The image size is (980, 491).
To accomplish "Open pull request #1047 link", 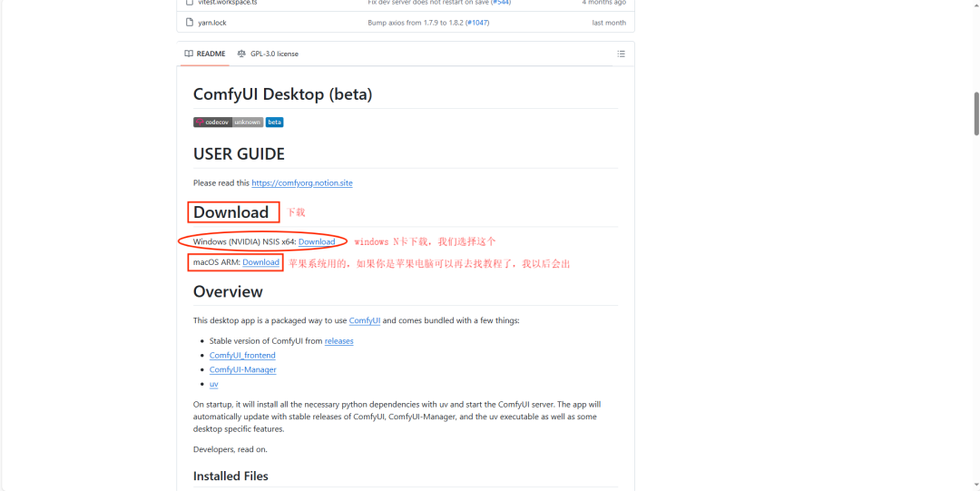I will tap(477, 23).
